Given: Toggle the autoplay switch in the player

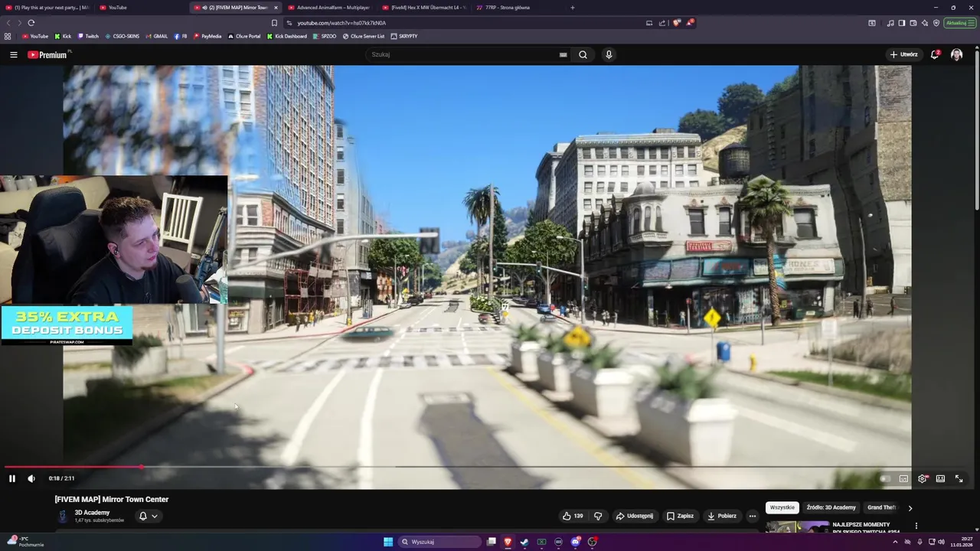Looking at the screenshot, I should click(x=884, y=478).
